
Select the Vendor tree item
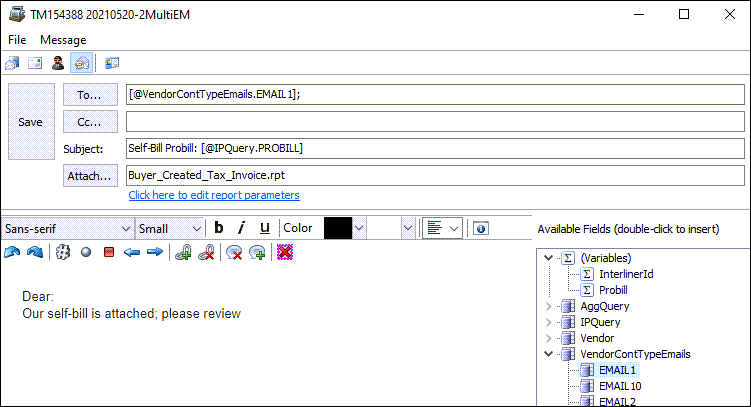pos(597,338)
